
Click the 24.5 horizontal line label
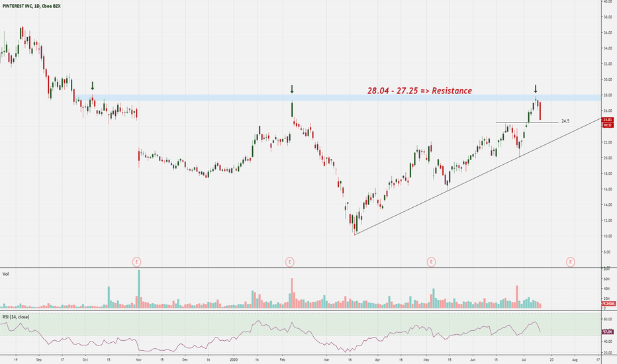(x=565, y=121)
